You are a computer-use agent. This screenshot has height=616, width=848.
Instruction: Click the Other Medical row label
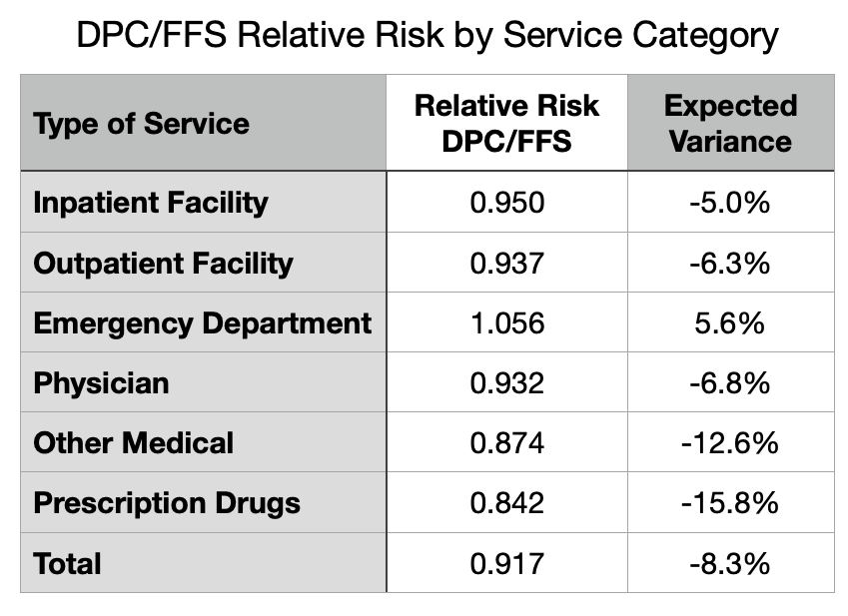pos(134,442)
